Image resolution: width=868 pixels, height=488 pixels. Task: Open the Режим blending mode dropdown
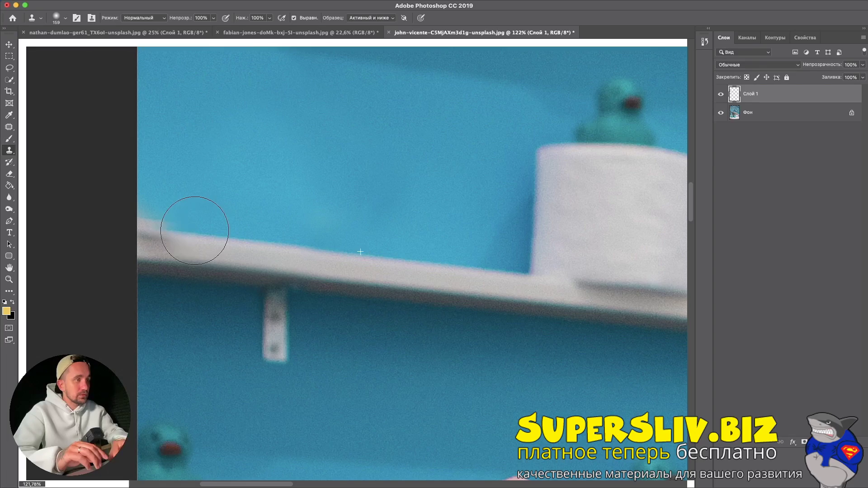pos(144,18)
